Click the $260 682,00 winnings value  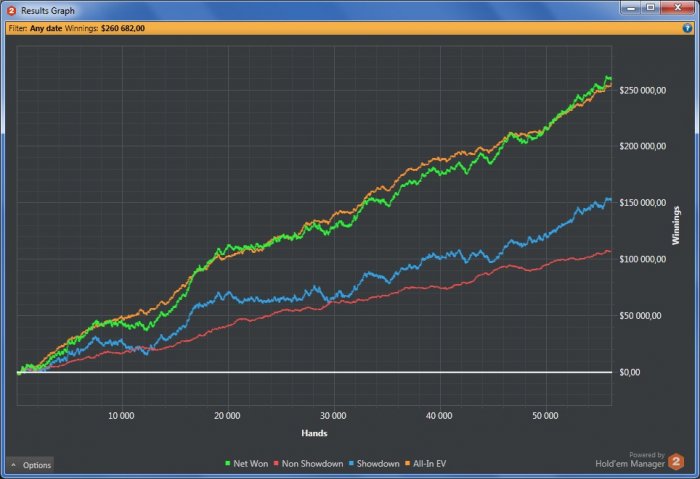(x=123, y=28)
